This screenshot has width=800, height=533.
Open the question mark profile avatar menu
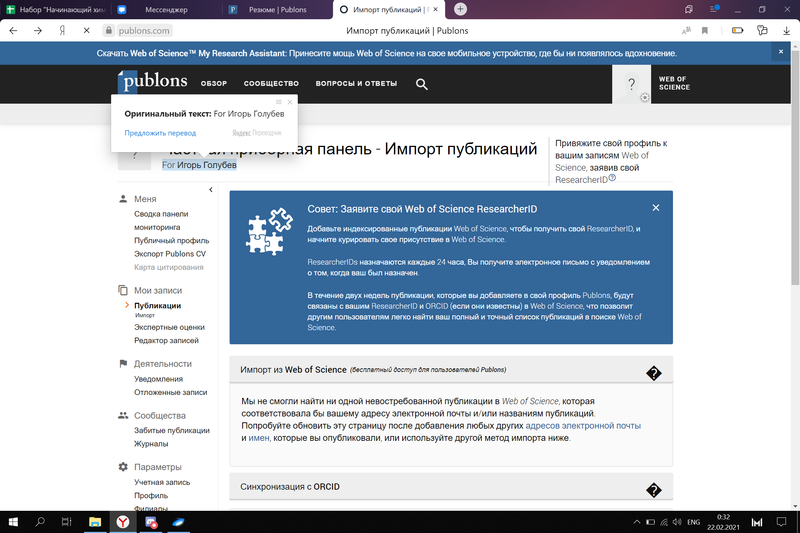pyautogui.click(x=631, y=84)
